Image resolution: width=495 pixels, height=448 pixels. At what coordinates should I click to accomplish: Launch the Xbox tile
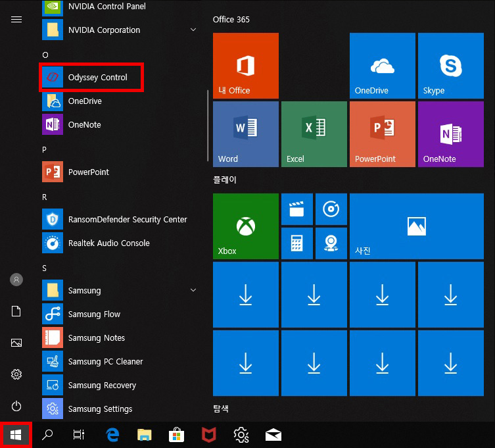pos(246,226)
